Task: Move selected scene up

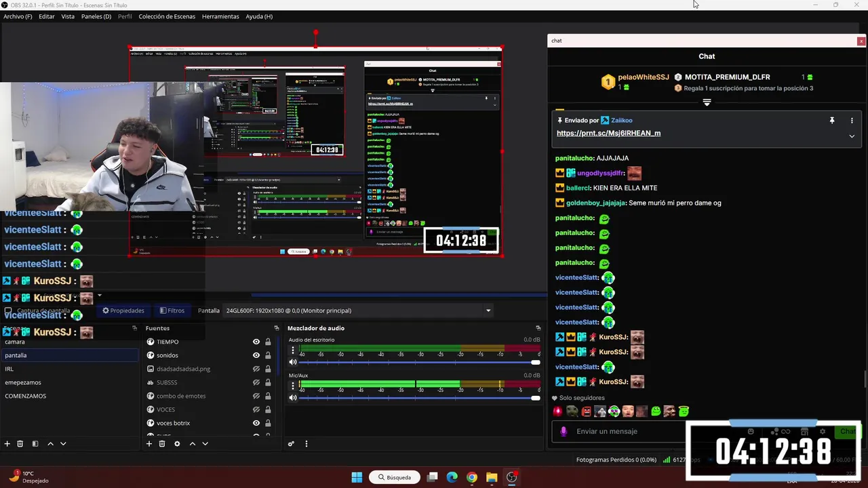Action: pos(50,444)
